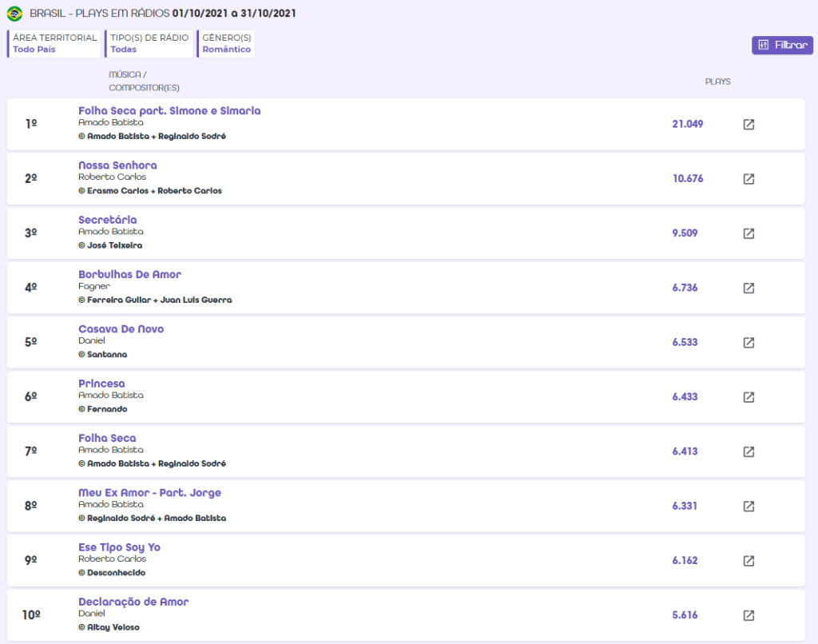Click the external link icon for Borbulhas De Amor
The width and height of the screenshot is (818, 644).
coord(749,288)
